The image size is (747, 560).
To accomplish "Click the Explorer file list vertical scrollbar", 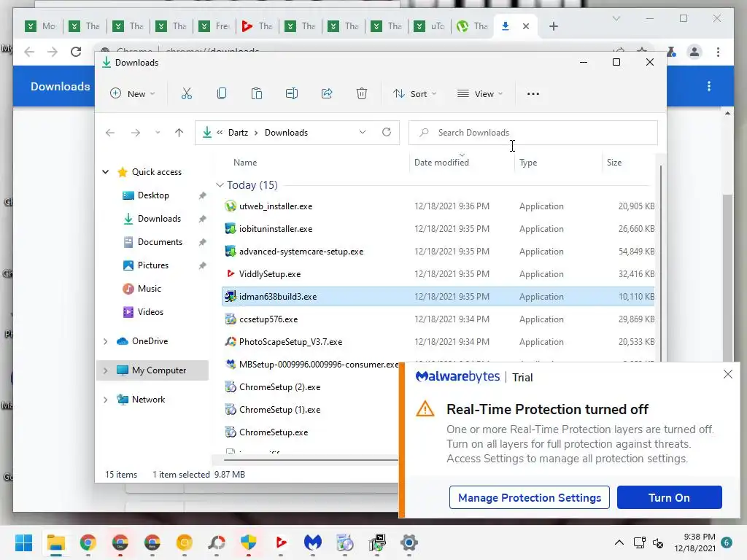I will point(660,262).
